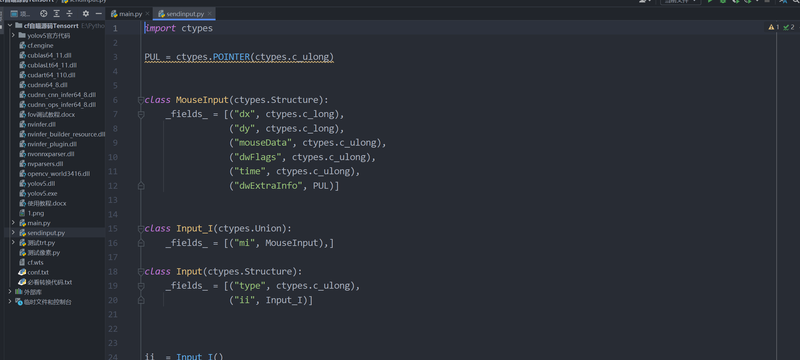Expand main.py in project tree

(x=13, y=223)
